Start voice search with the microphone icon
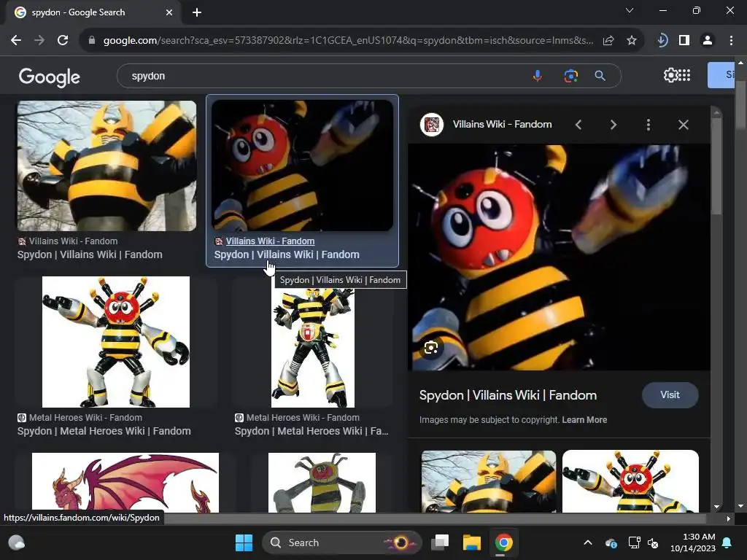Image resolution: width=747 pixels, height=560 pixels. click(538, 76)
